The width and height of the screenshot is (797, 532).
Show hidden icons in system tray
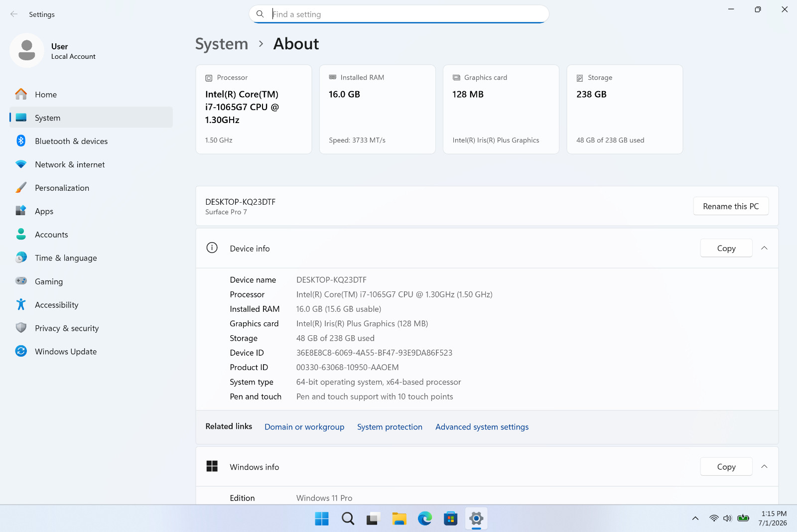point(695,519)
